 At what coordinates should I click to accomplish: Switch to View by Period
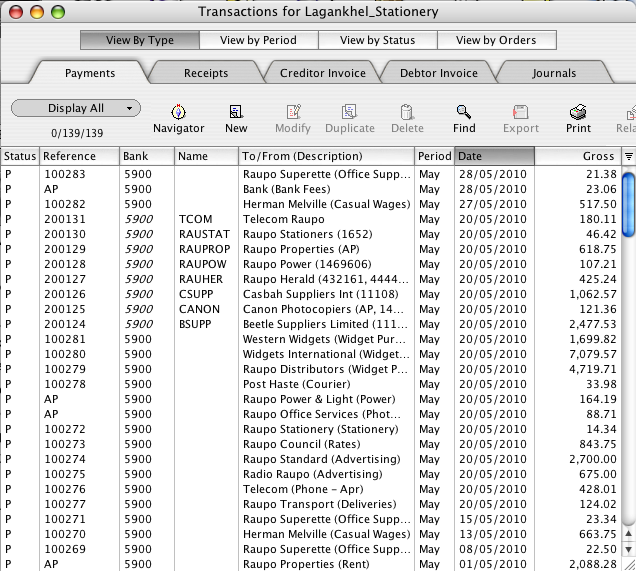[x=258, y=40]
